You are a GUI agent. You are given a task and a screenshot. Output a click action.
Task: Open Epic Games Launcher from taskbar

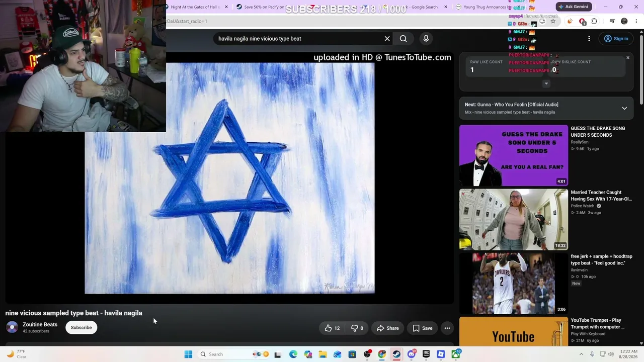click(x=426, y=354)
